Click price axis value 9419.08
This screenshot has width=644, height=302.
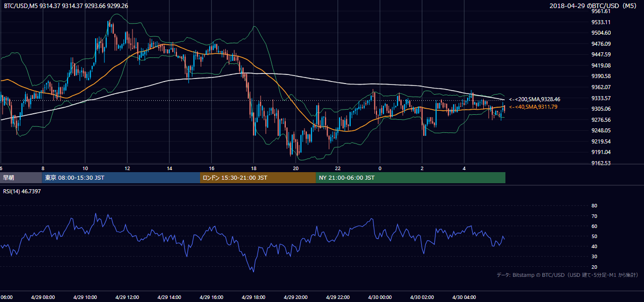(601, 65)
